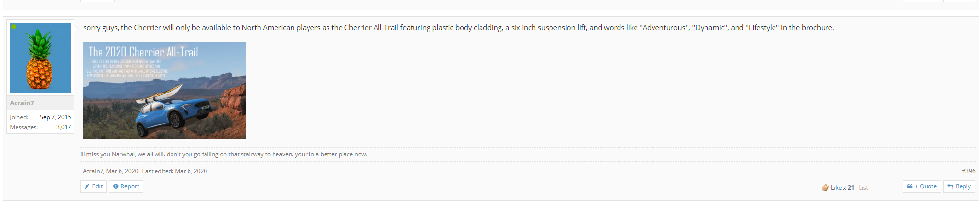Viewport: 980px width, 204px height.
Task: Click the quotation marks +Quote button
Action: point(922,186)
